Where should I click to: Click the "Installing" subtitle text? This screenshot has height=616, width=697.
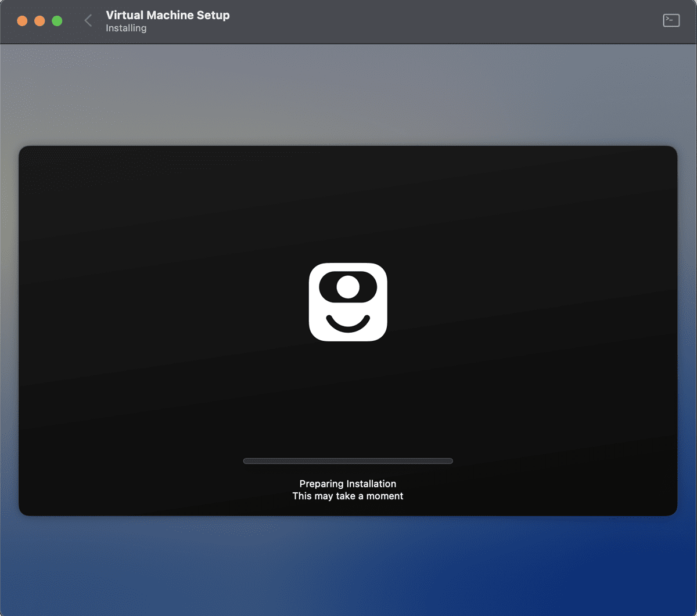(126, 28)
